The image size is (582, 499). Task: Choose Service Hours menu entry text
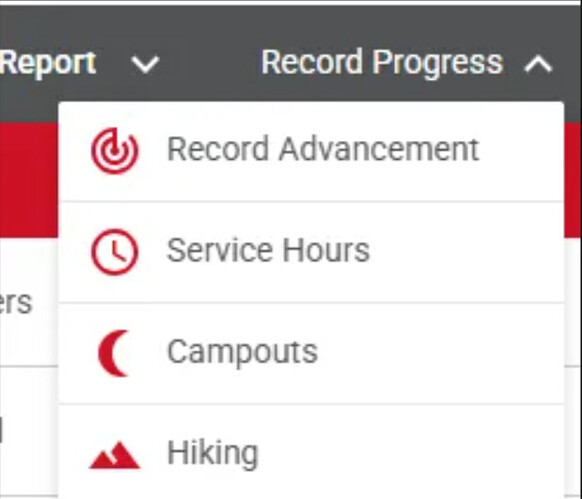tap(268, 250)
